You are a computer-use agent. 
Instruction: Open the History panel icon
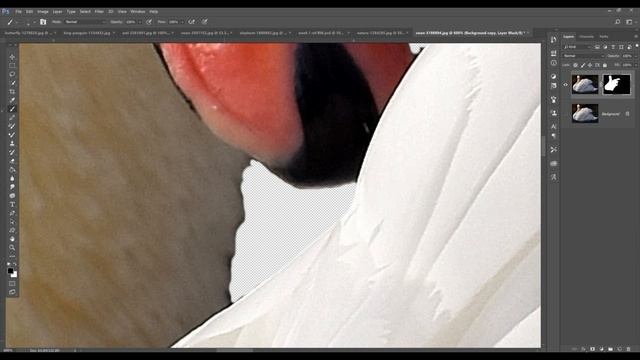(x=553, y=40)
